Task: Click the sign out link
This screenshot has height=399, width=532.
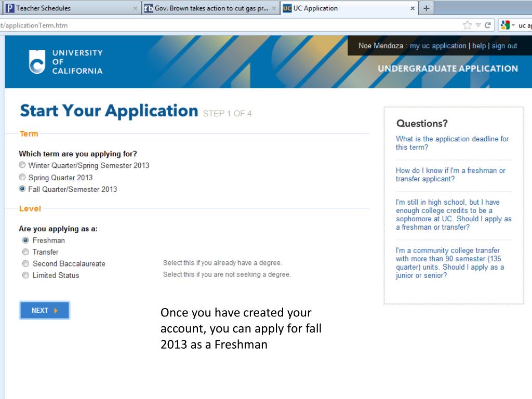Action: coord(504,46)
